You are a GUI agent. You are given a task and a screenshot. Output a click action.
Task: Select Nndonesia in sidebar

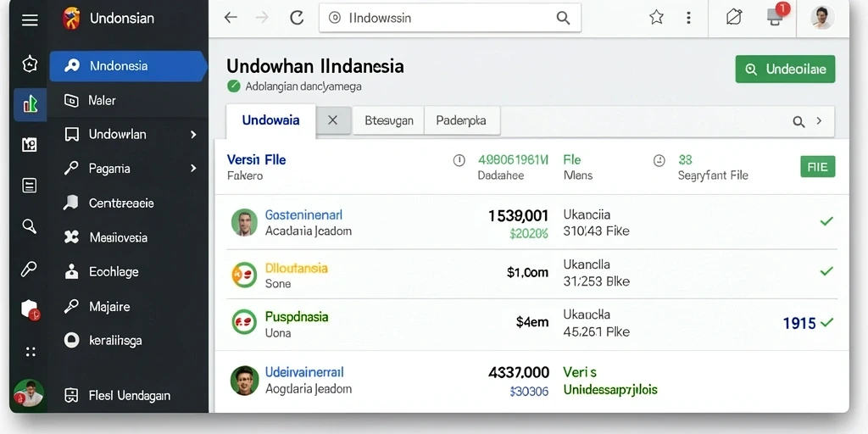(128, 66)
